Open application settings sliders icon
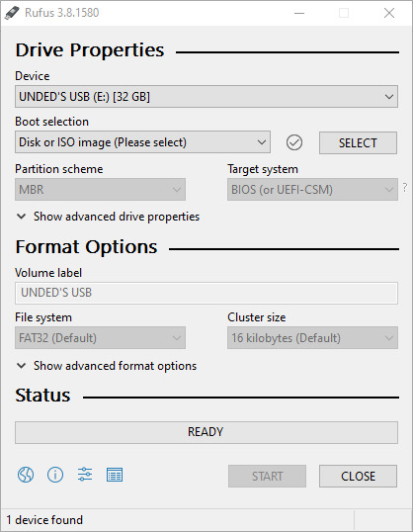 point(85,475)
